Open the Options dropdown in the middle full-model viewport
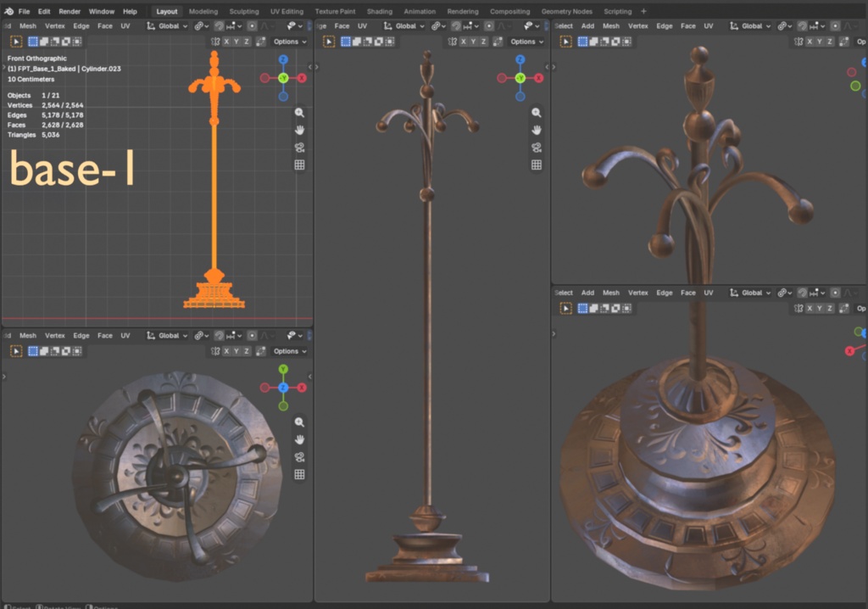 (x=526, y=42)
